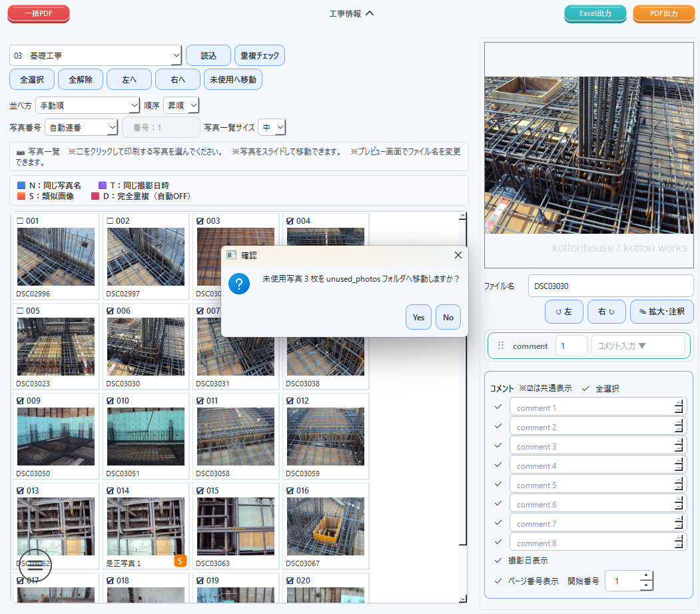Select thumbnail DSC03051
Viewport: 700px width, 614px height.
click(x=146, y=436)
